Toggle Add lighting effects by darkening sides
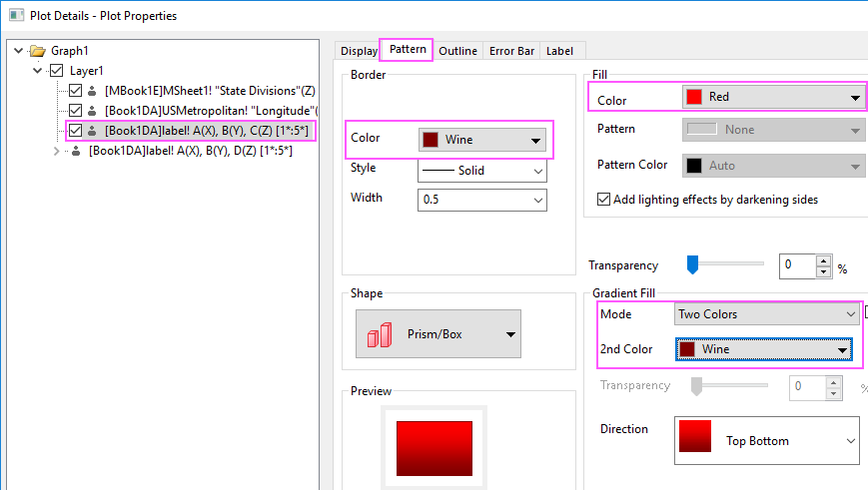The height and width of the screenshot is (490, 868). [604, 200]
